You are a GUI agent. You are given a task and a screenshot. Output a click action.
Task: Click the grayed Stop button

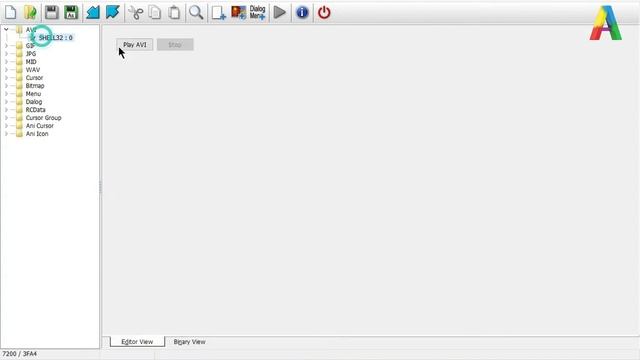pyautogui.click(x=175, y=44)
